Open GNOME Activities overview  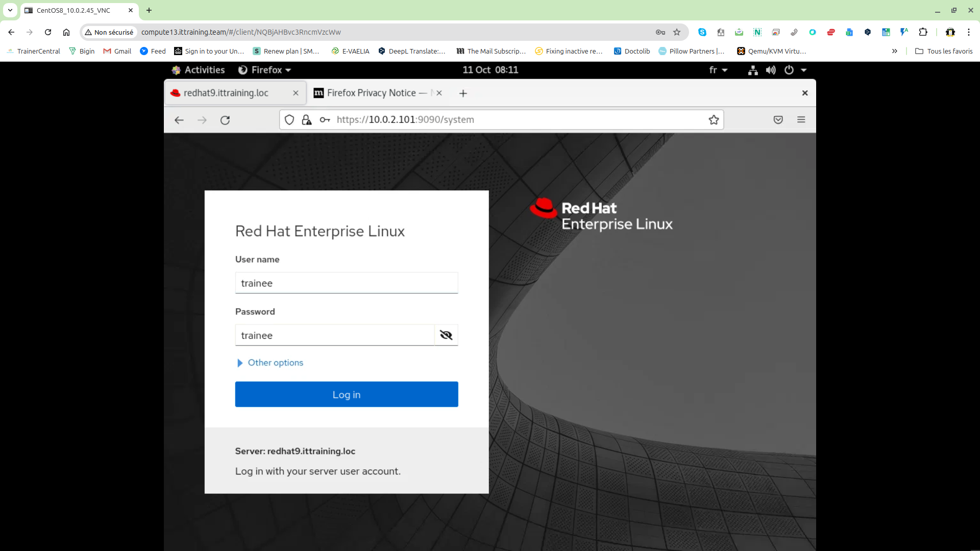pyautogui.click(x=199, y=70)
